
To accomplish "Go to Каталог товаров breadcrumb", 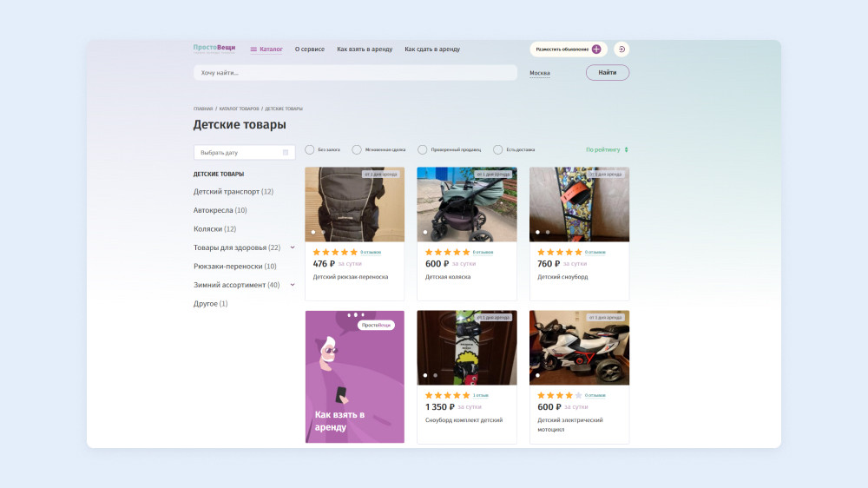I will click(x=240, y=109).
